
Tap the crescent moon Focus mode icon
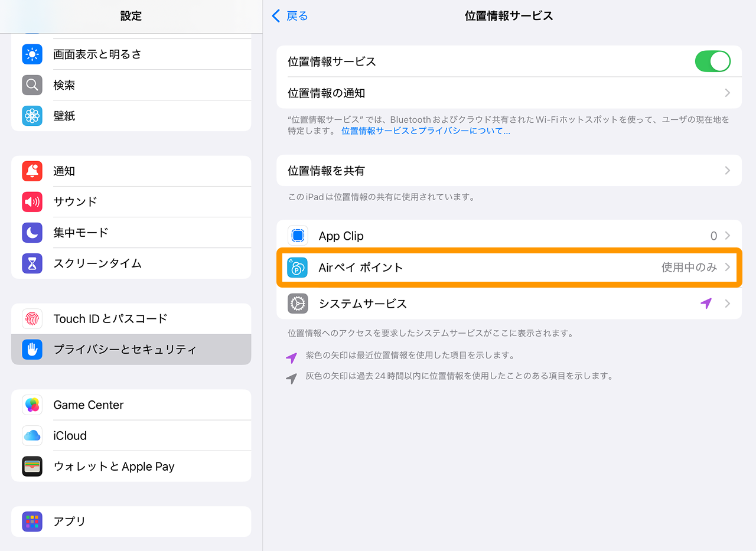point(32,233)
